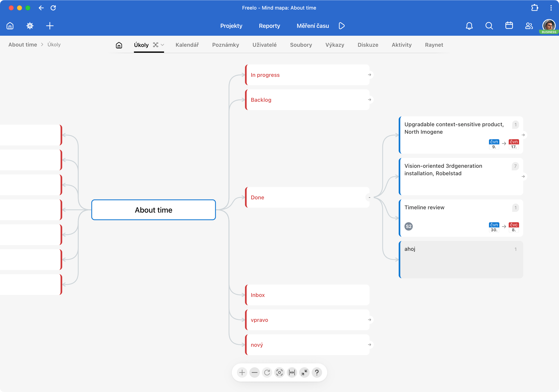Open Měření času menu

click(x=313, y=26)
